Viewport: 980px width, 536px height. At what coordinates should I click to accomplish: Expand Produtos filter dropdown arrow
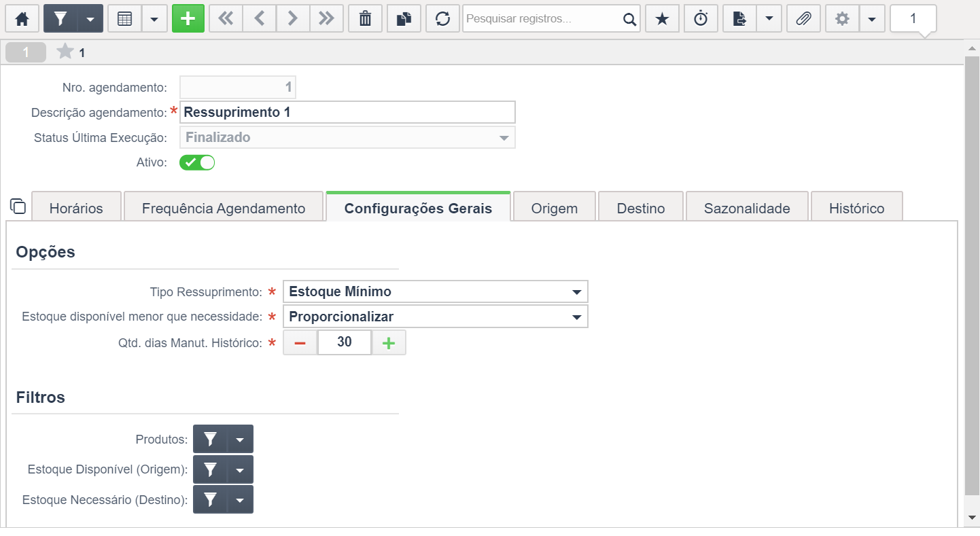240,440
